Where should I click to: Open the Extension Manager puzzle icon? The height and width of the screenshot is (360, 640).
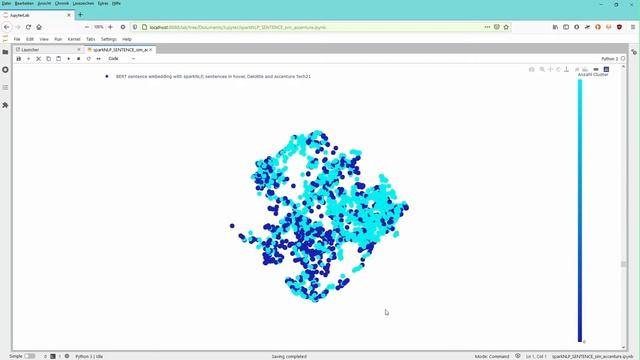(x=5, y=105)
